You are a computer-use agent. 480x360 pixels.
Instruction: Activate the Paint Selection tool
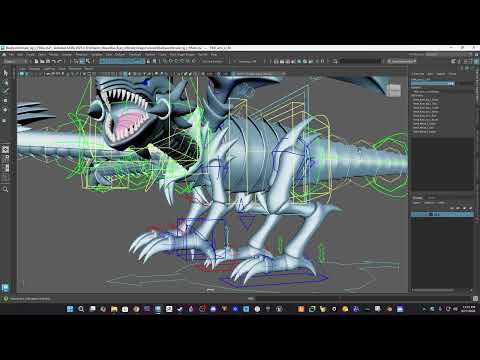6,91
